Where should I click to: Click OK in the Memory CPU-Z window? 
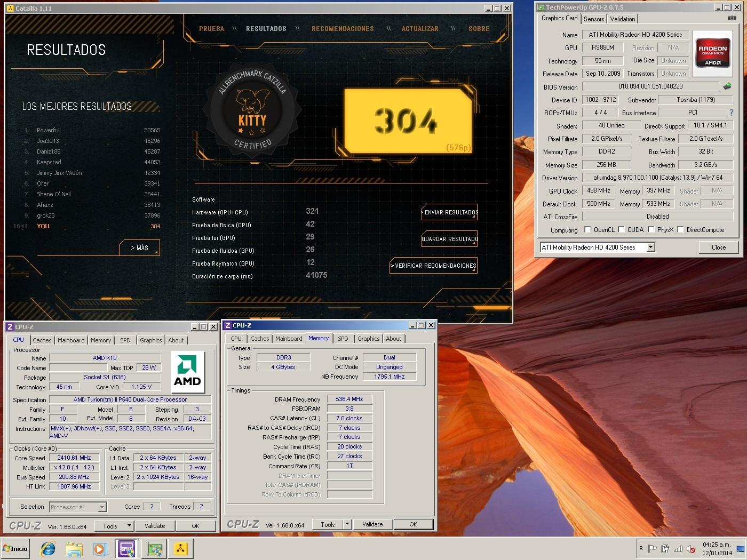coord(413,524)
